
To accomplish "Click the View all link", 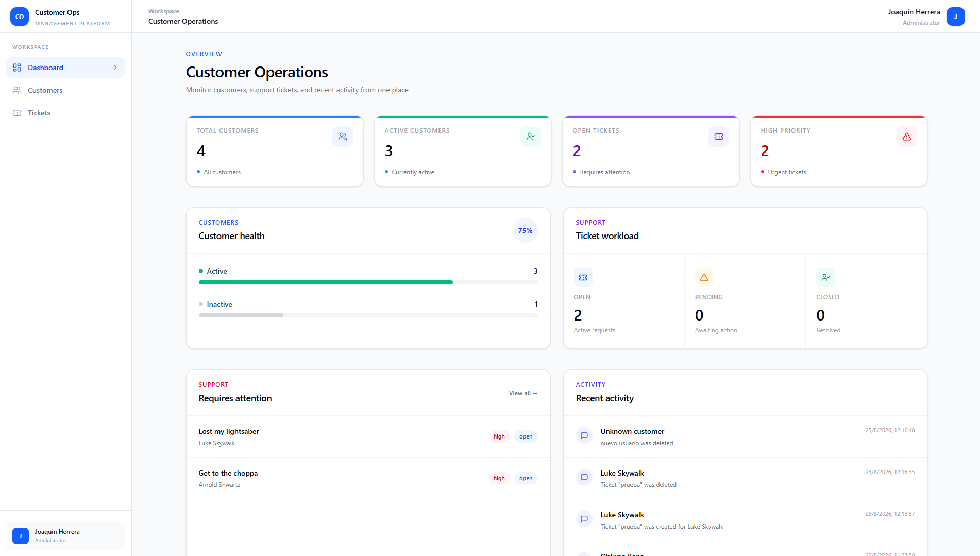I will tap(523, 393).
